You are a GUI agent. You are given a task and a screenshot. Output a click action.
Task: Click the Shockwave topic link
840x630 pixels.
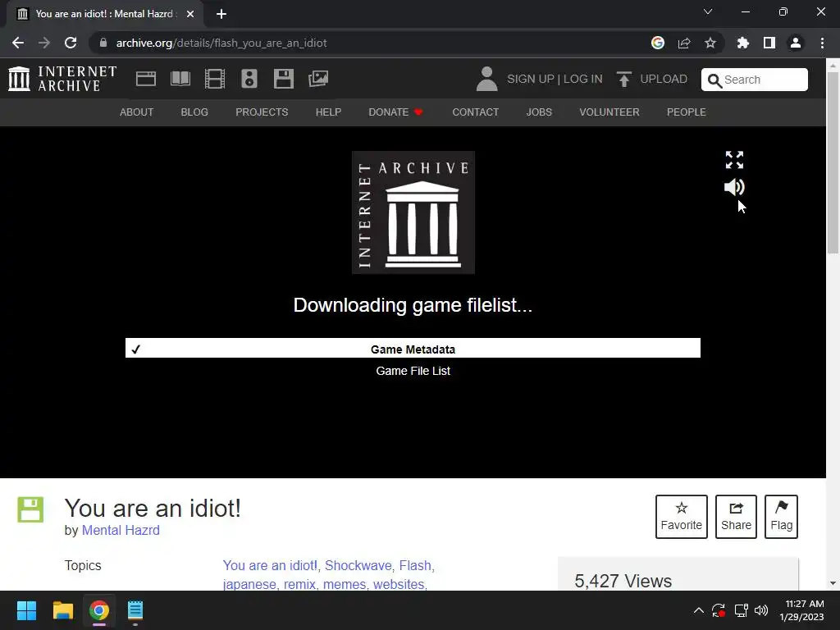(358, 565)
